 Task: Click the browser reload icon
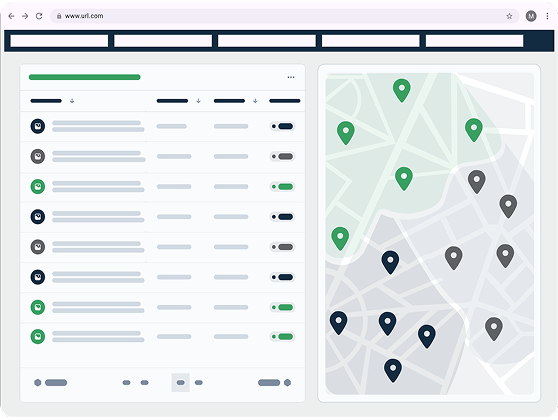39,16
